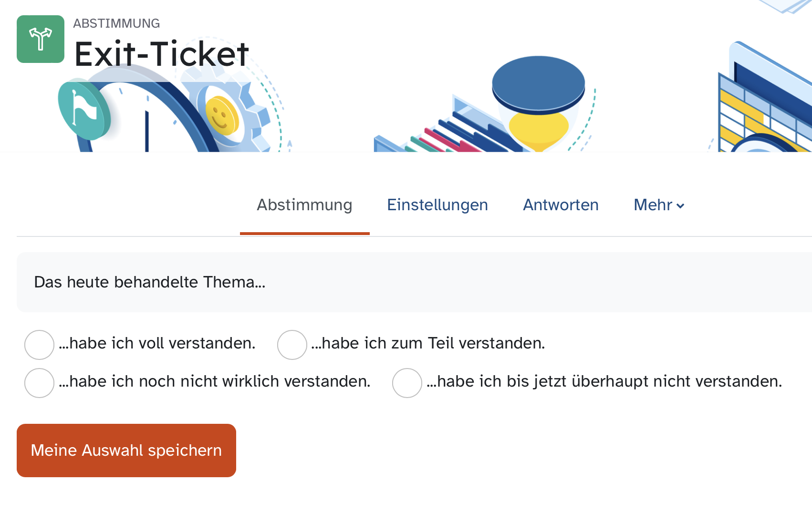Go to the Abstimmung tab

point(304,205)
